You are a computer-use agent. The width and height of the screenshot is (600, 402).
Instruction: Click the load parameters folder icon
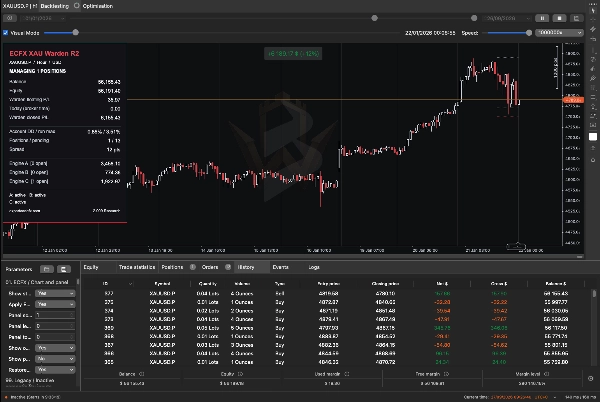click(47, 269)
